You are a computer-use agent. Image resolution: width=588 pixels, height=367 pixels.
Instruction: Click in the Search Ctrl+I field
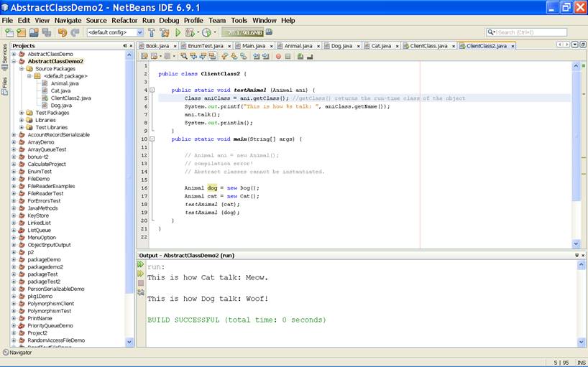[526, 32]
